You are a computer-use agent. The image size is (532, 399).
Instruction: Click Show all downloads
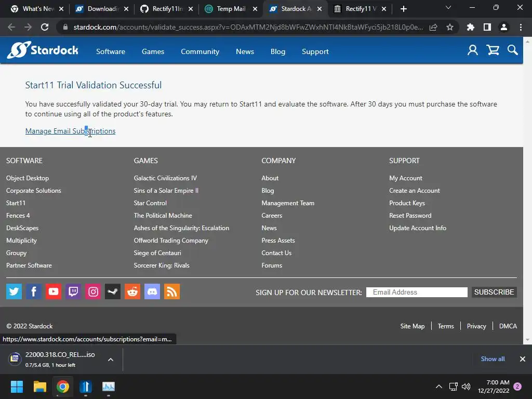(x=493, y=359)
